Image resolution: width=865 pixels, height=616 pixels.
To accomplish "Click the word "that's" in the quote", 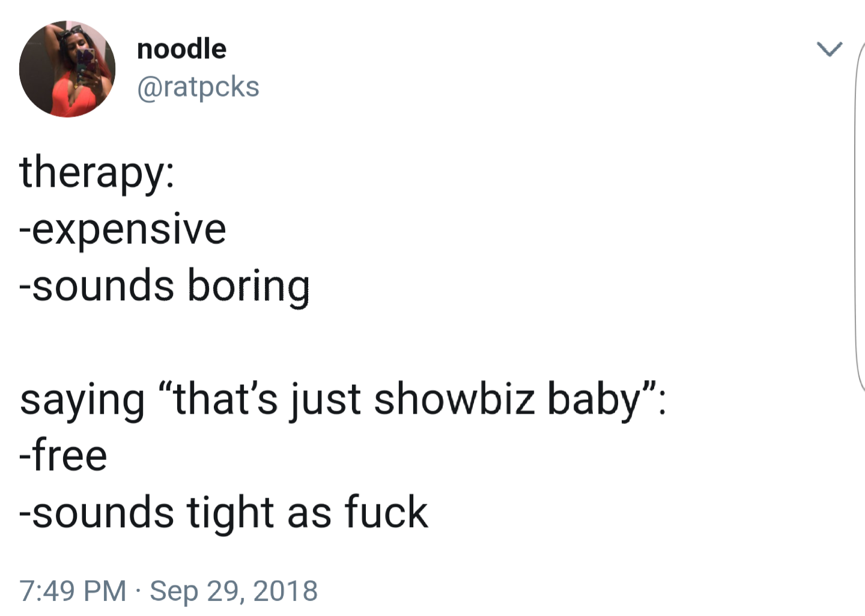I will (226, 399).
